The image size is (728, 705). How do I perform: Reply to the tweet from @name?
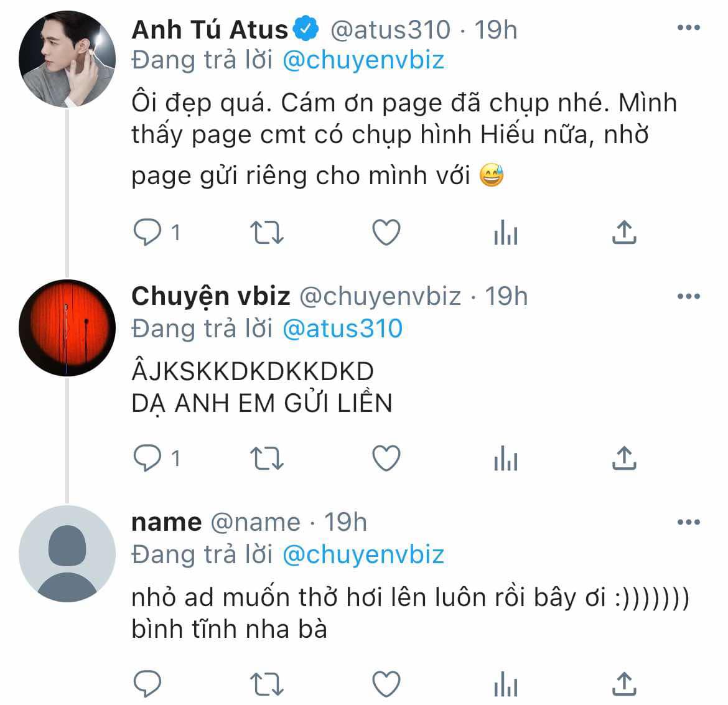[147, 684]
